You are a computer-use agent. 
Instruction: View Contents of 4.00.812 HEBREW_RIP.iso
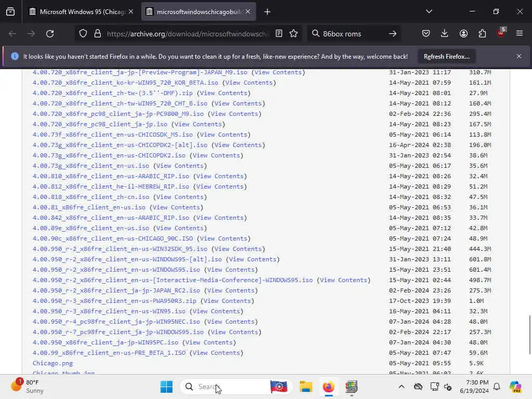tap(220, 187)
